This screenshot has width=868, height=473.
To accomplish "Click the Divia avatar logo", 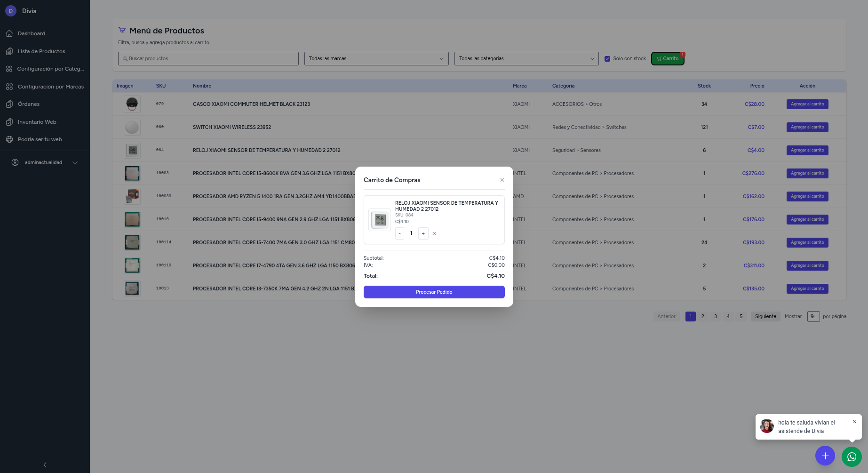I will [11, 11].
